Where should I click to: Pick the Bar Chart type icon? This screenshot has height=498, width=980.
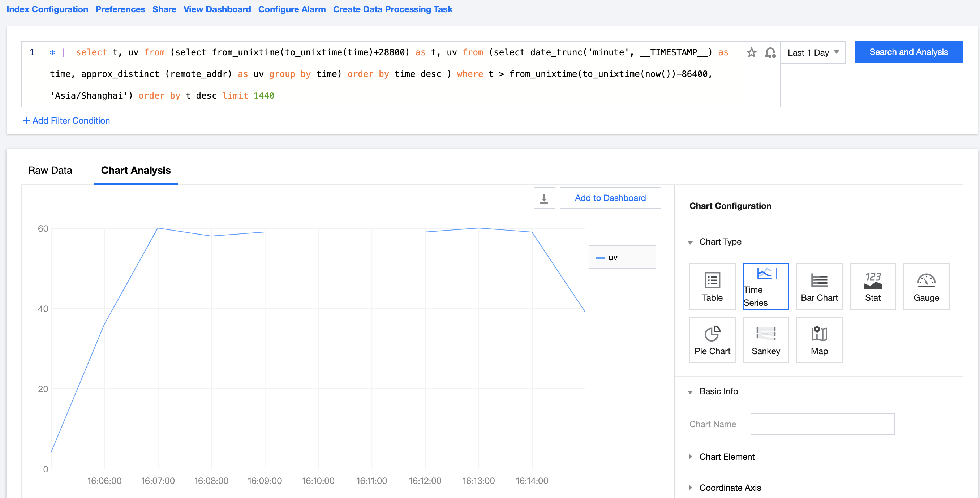(819, 286)
